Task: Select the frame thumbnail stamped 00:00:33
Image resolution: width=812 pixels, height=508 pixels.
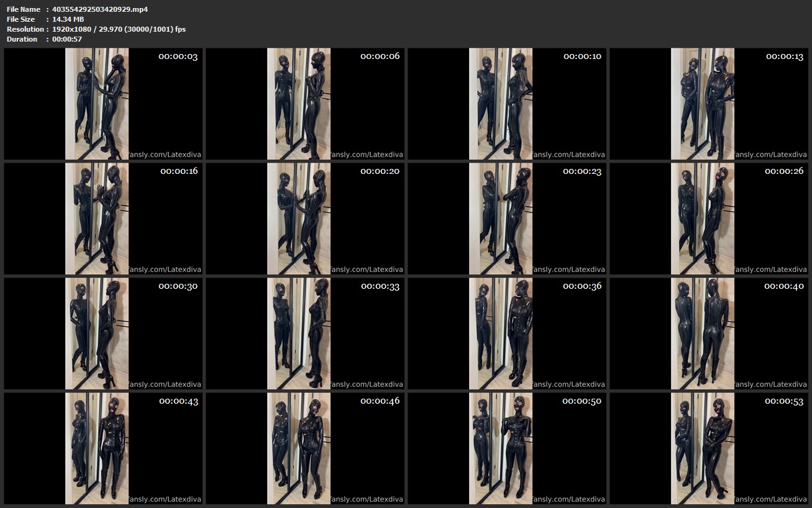Action: [x=305, y=333]
